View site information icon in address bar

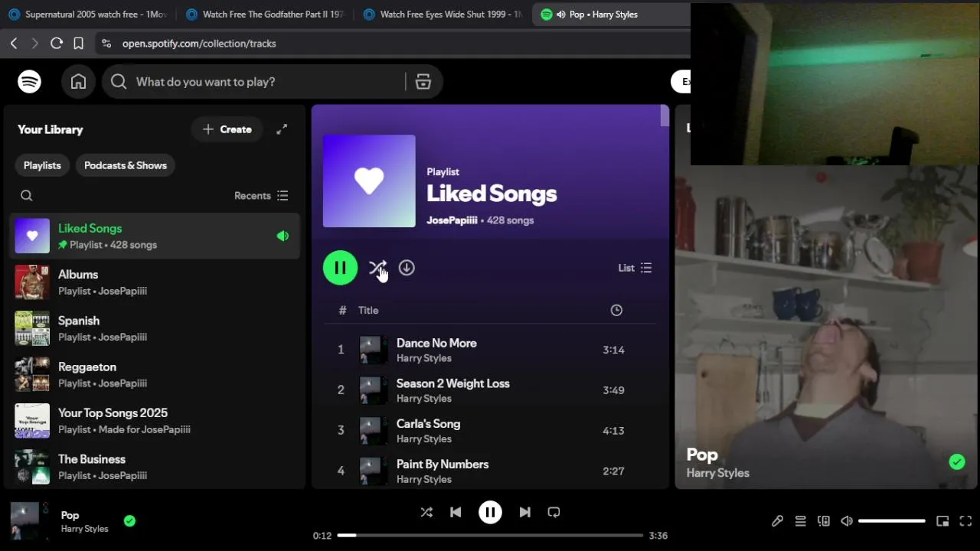tap(106, 44)
